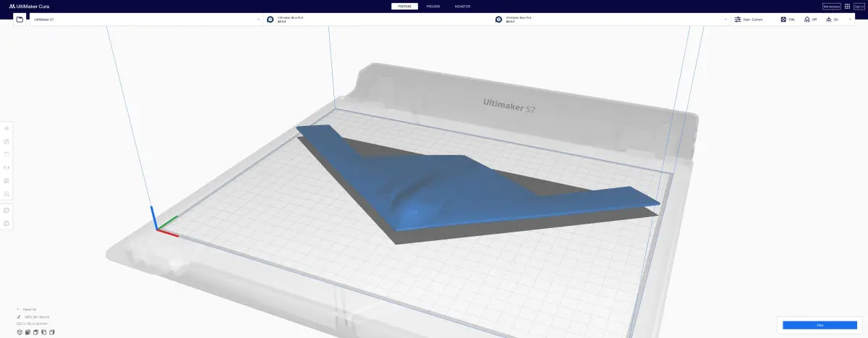The image size is (868, 338).
Task: Switch to the PREPARE stage tab
Action: coord(404,6)
